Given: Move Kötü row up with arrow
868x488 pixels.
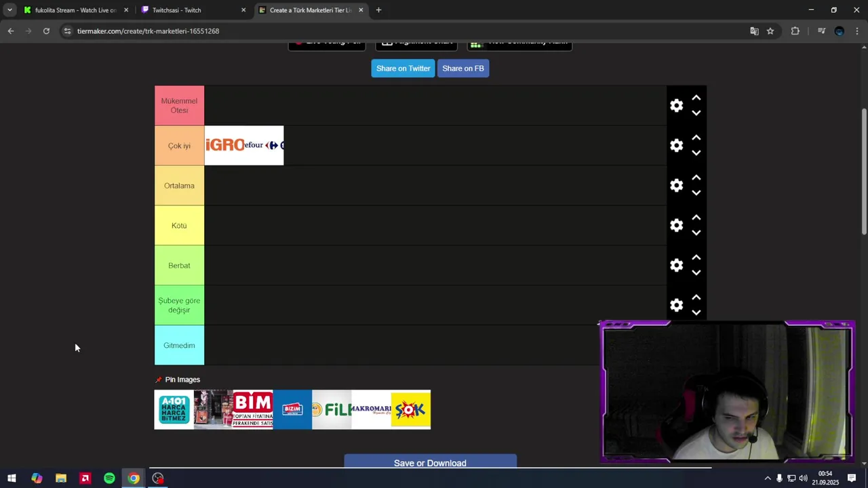Looking at the screenshot, I should point(696,218).
